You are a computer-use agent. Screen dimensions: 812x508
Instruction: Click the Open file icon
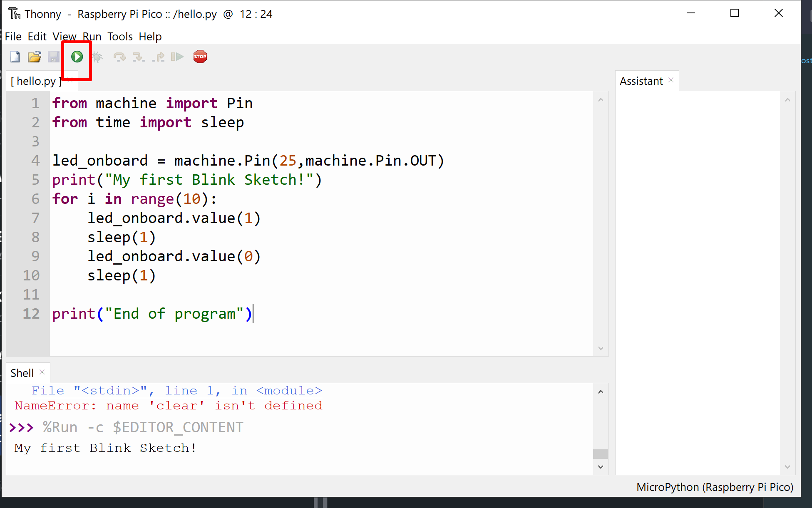[x=35, y=56]
